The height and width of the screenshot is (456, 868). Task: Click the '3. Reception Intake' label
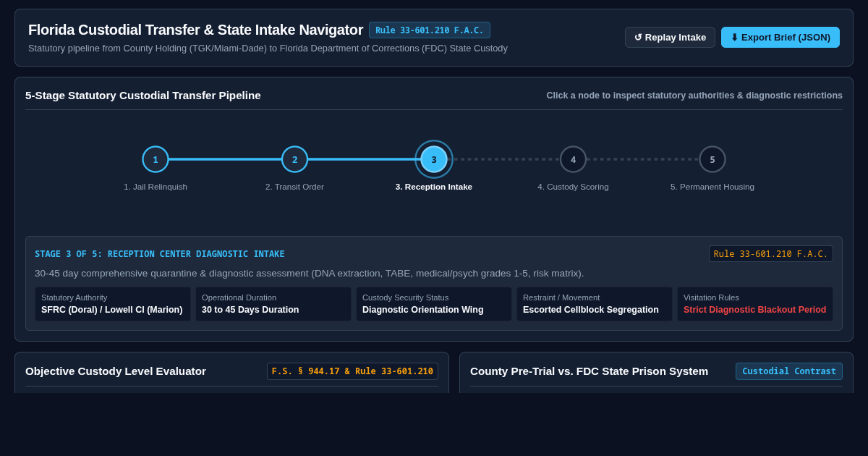pos(434,187)
